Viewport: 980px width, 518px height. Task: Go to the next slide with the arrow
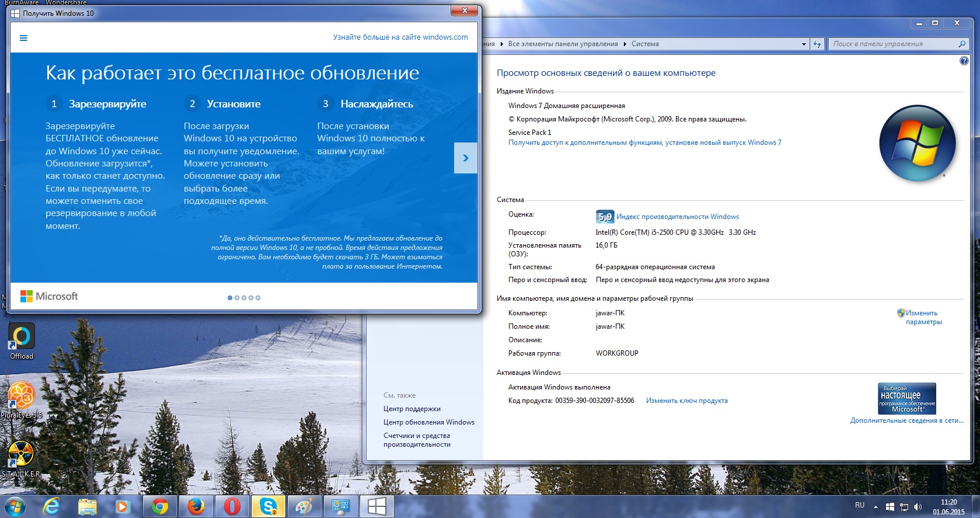click(x=465, y=158)
